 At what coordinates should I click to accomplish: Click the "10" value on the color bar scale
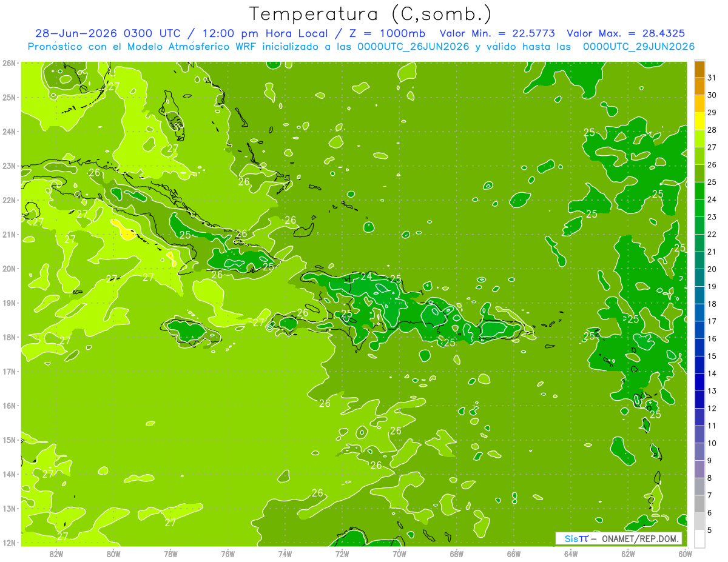click(712, 443)
